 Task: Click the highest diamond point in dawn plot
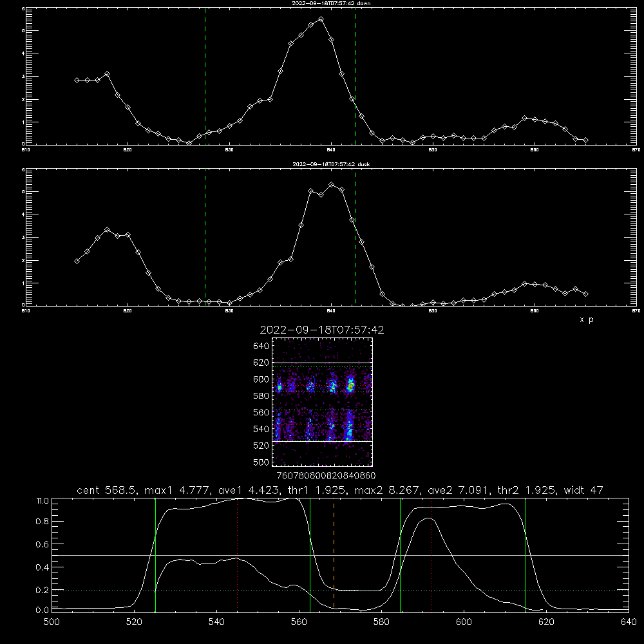tap(321, 19)
